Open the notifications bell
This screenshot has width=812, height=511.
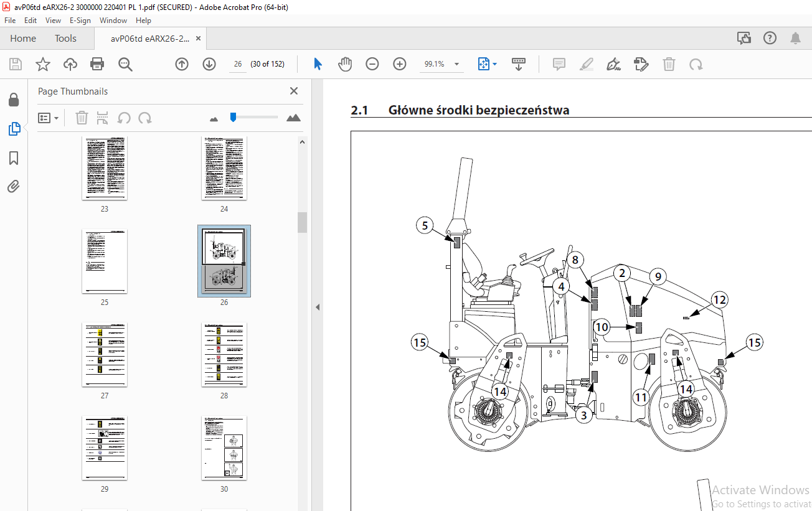[x=796, y=38]
